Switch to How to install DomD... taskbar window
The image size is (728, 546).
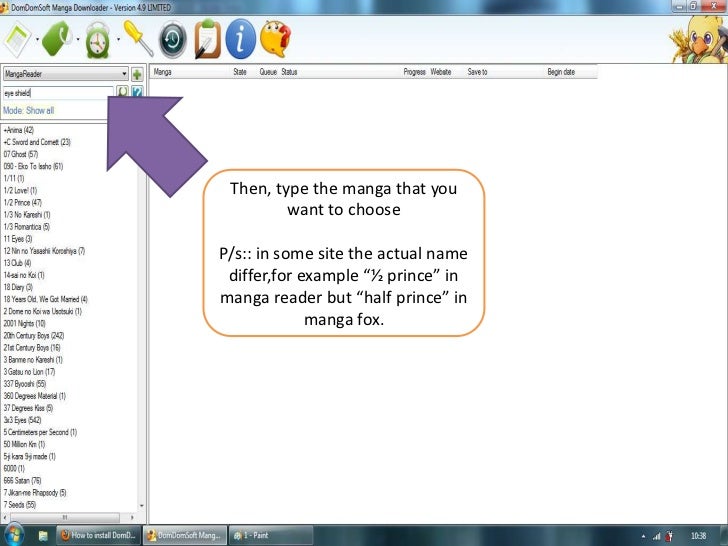pyautogui.click(x=98, y=535)
